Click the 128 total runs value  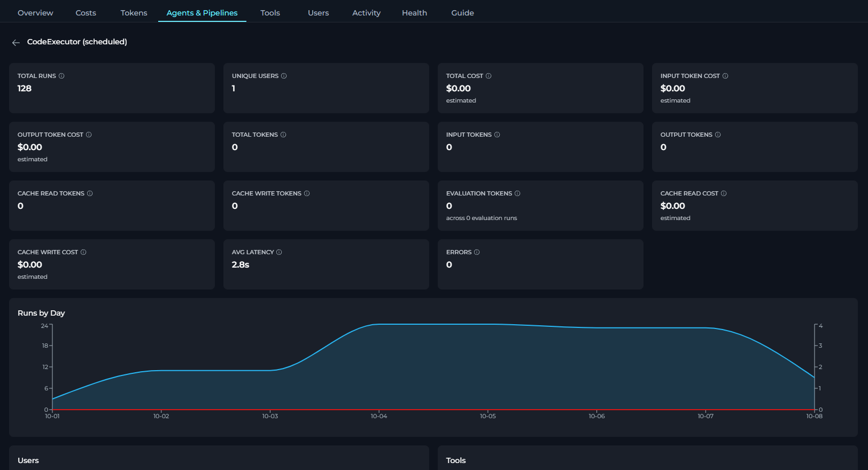tap(25, 89)
